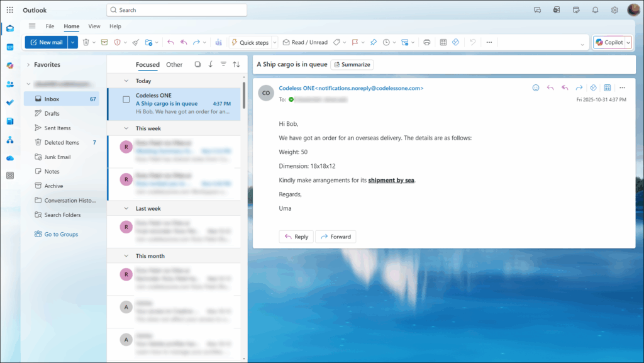This screenshot has width=644, height=363.
Task: Click the Summarize button above the email
Action: [x=352, y=64]
